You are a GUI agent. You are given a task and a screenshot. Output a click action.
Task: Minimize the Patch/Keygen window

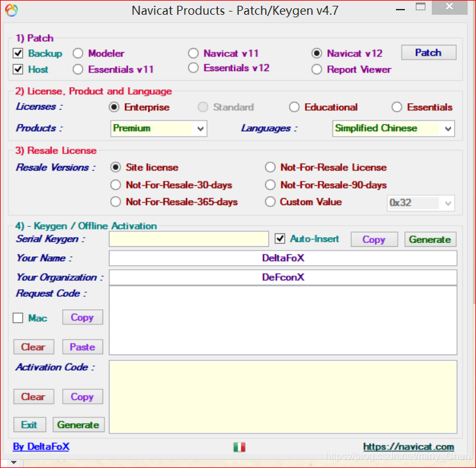(x=400, y=9)
